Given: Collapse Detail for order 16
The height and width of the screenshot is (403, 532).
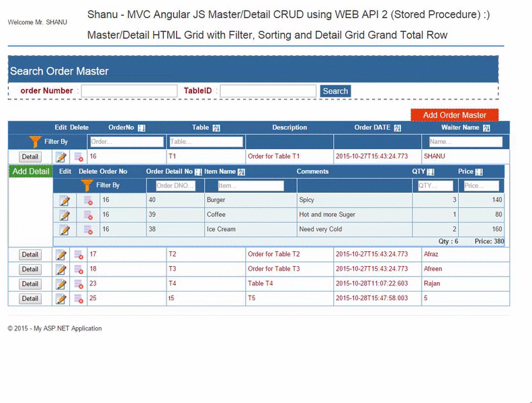Looking at the screenshot, I should (30, 157).
